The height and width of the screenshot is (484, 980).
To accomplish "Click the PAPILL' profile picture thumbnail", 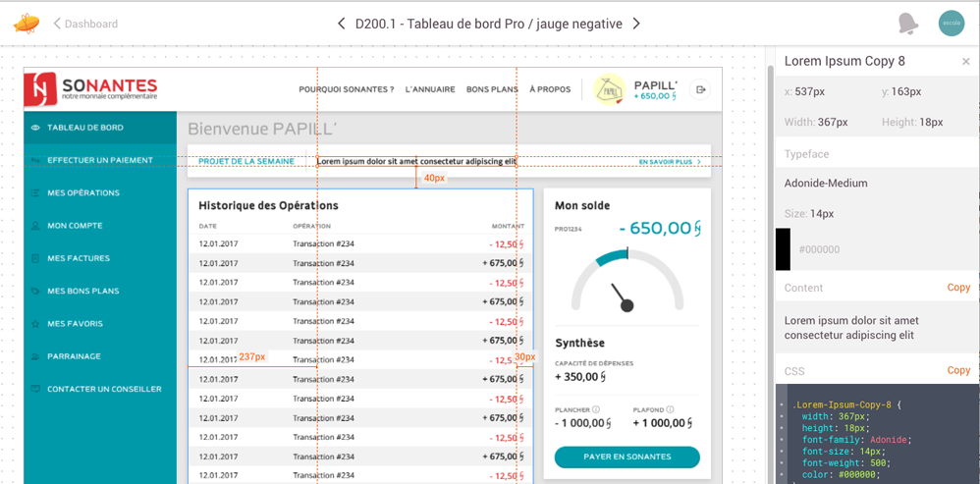I will (610, 89).
